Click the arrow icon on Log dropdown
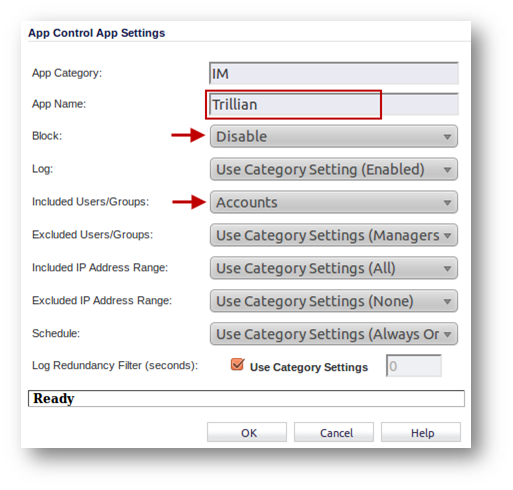This screenshot has height=490, width=513. pyautogui.click(x=447, y=170)
